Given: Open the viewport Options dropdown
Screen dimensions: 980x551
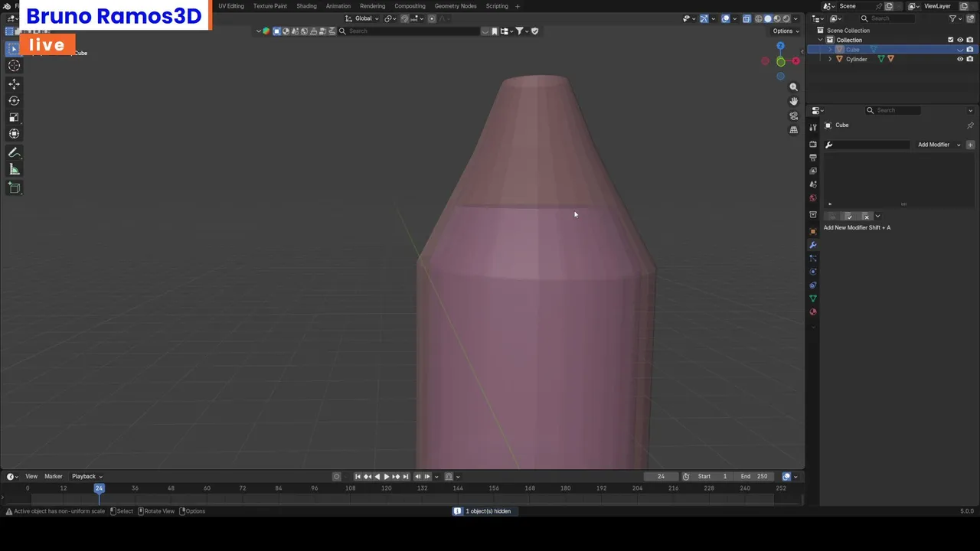Looking at the screenshot, I should [x=786, y=31].
